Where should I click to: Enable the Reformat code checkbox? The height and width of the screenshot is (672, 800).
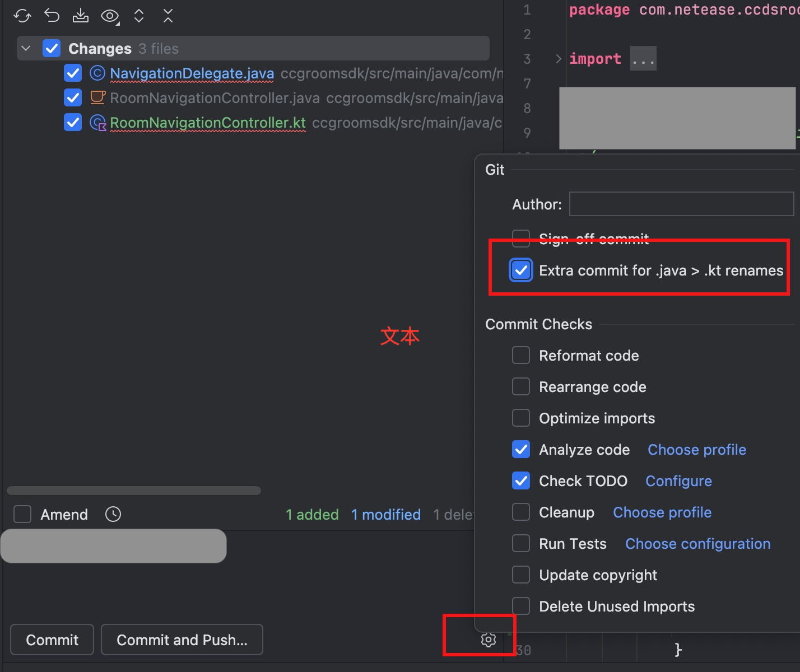point(521,355)
